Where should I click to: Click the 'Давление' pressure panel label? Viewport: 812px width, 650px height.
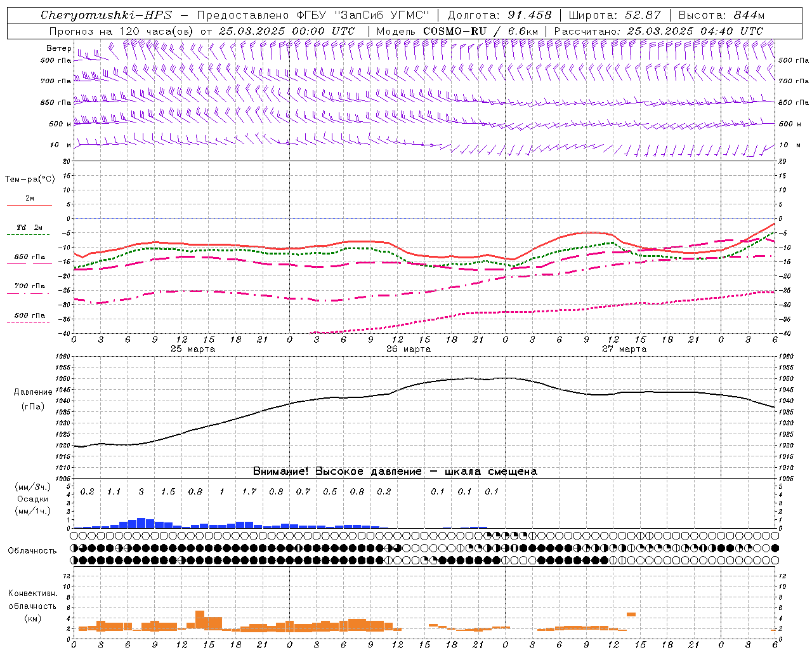point(33,392)
